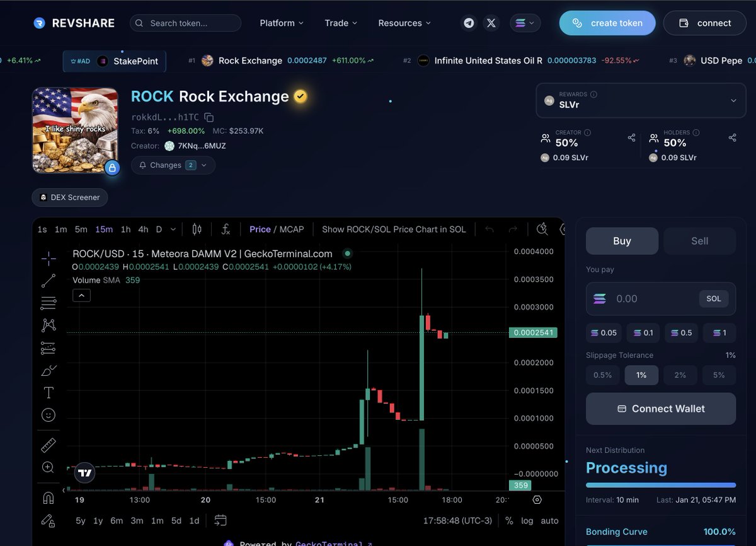
Task: Select the Fibonacci retracement tool
Action: [x=49, y=303]
